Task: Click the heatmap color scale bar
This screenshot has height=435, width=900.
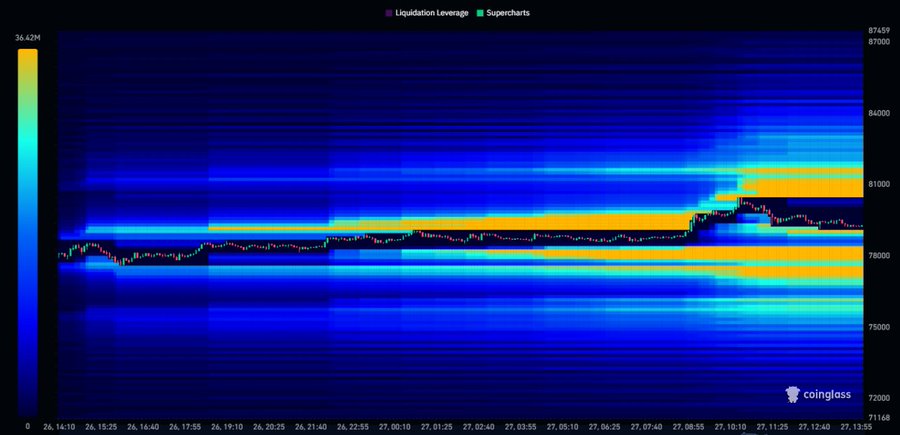Action: pyautogui.click(x=28, y=232)
